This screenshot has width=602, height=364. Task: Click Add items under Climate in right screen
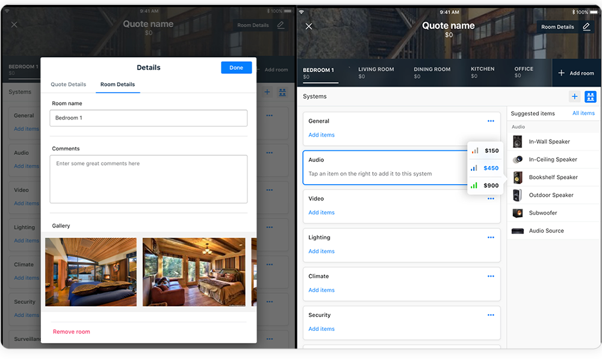[321, 290]
